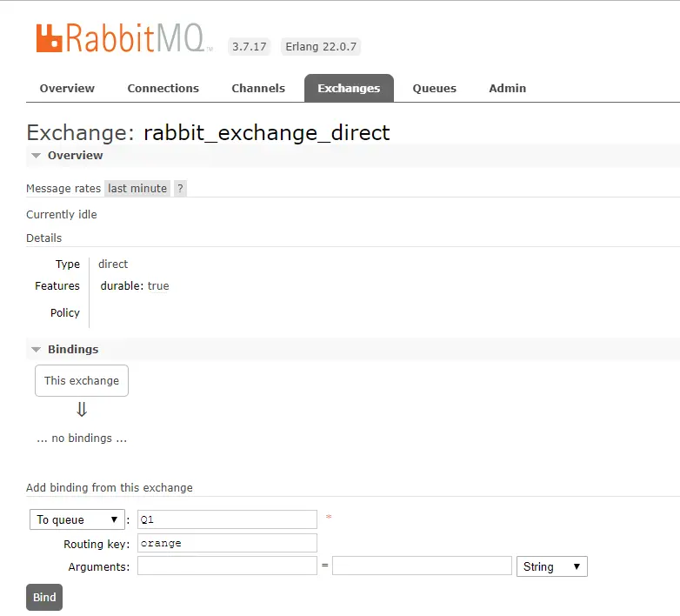Open the Overview tab in the navigation

click(x=67, y=88)
